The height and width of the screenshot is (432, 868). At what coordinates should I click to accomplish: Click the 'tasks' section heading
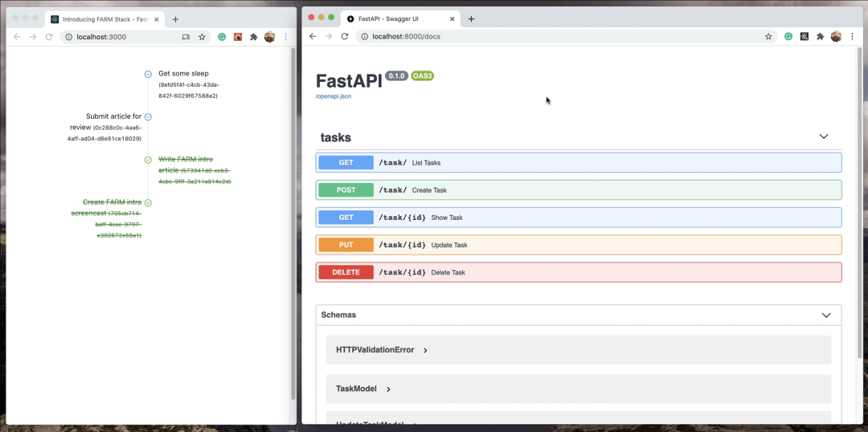pos(335,138)
